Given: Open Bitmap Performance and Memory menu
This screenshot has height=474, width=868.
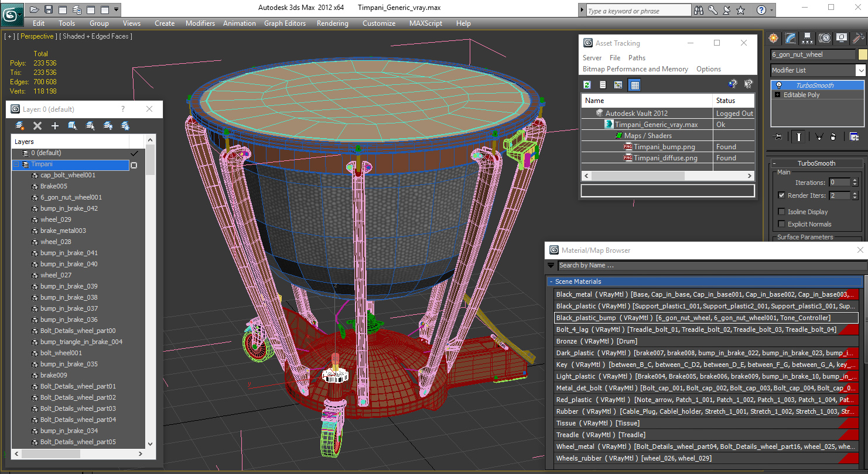Looking at the screenshot, I should pyautogui.click(x=635, y=69).
